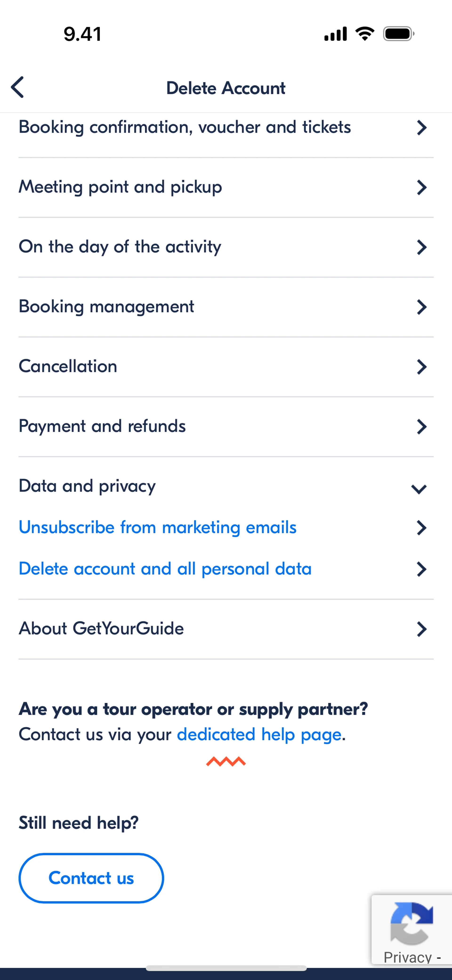The width and height of the screenshot is (452, 980).
Task: Open Booking confirmation, voucher and tickets
Action: point(185,127)
